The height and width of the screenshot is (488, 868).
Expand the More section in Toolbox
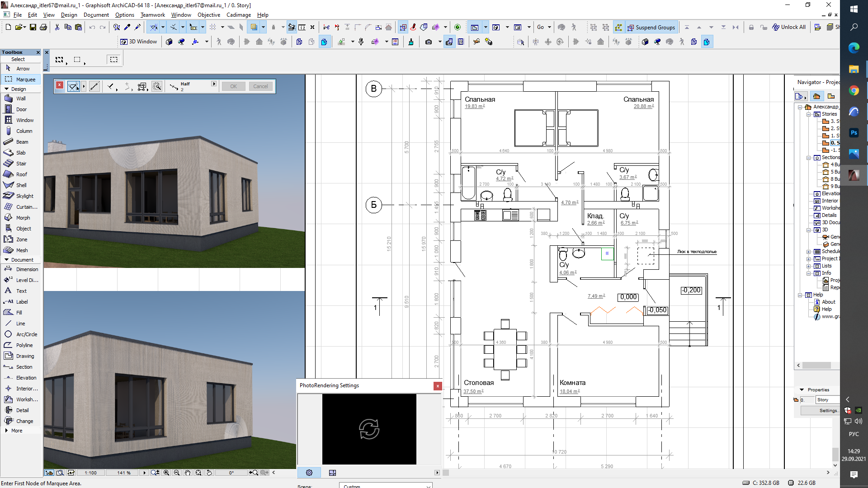click(x=6, y=431)
